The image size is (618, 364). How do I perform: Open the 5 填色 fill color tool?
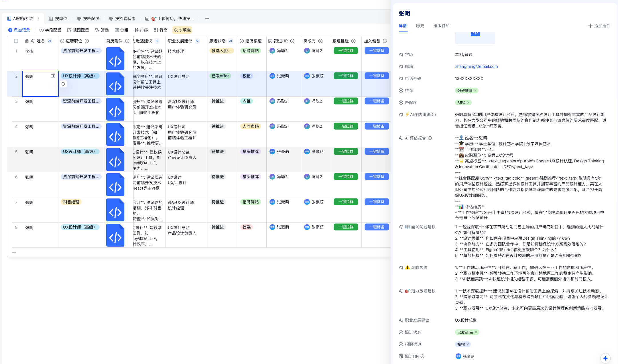(182, 30)
